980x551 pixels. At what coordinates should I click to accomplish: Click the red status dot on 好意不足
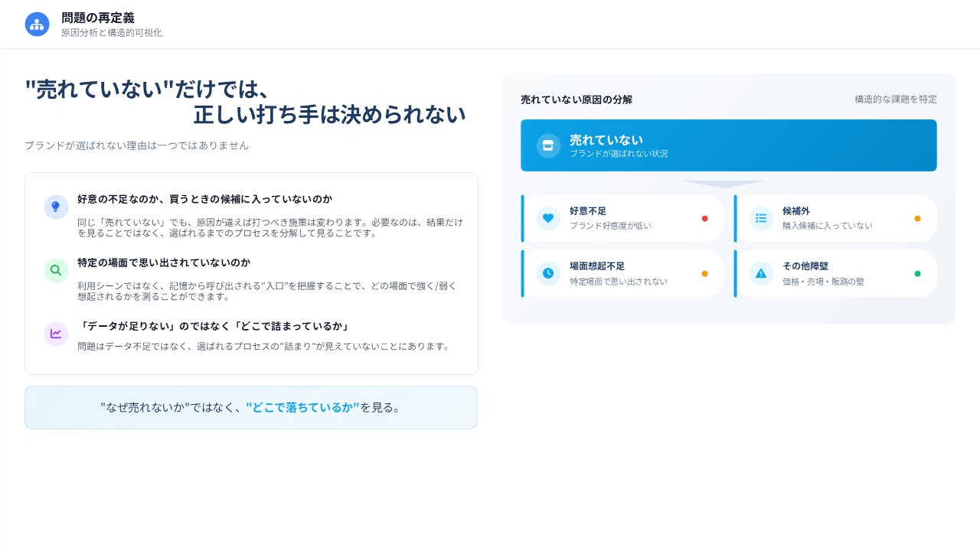pyautogui.click(x=704, y=219)
